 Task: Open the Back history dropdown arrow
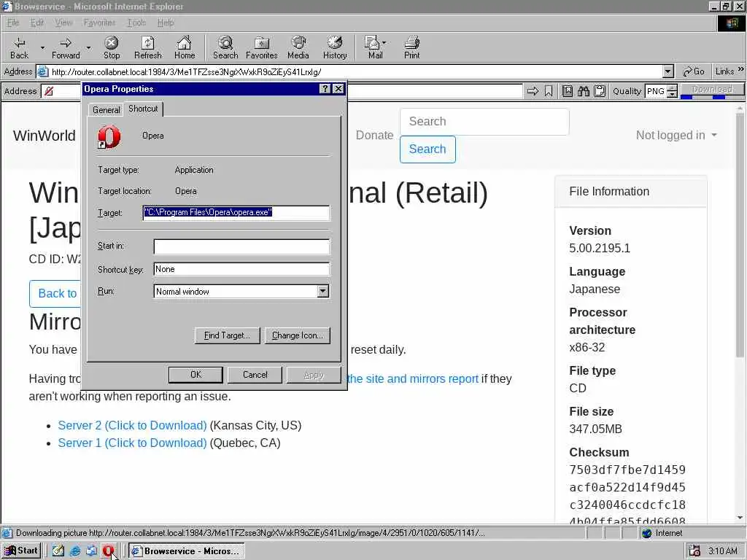coord(42,47)
